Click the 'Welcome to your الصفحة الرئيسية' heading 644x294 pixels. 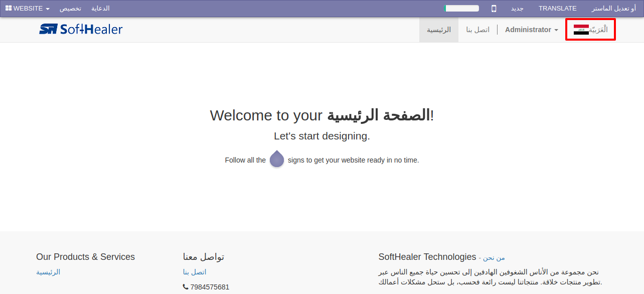tap(322, 115)
